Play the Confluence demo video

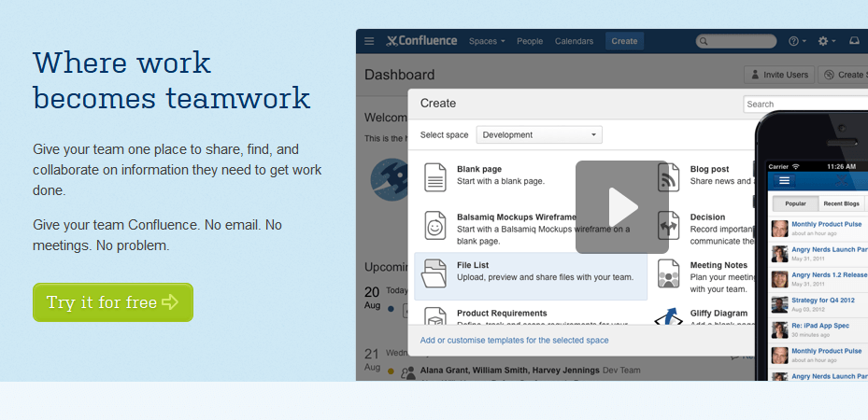(x=621, y=206)
